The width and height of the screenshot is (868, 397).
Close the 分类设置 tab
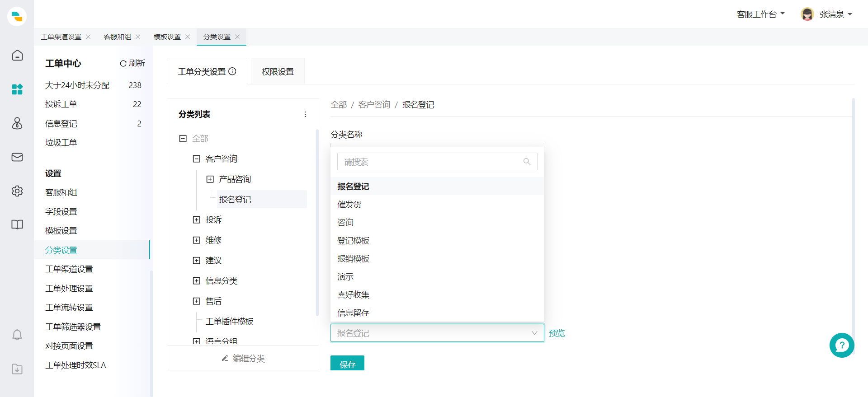237,37
